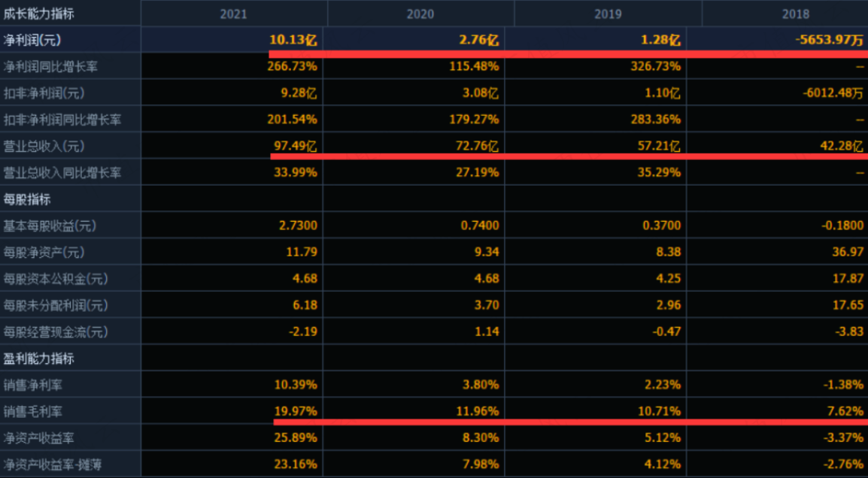Select the -5653.97万 value under 2018
This screenshot has height=478, width=868.
[830, 40]
